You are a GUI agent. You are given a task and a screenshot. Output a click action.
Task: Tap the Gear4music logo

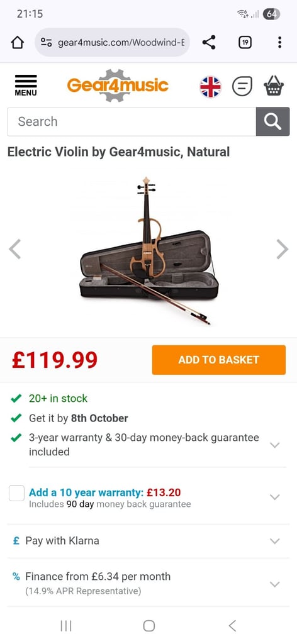point(118,86)
